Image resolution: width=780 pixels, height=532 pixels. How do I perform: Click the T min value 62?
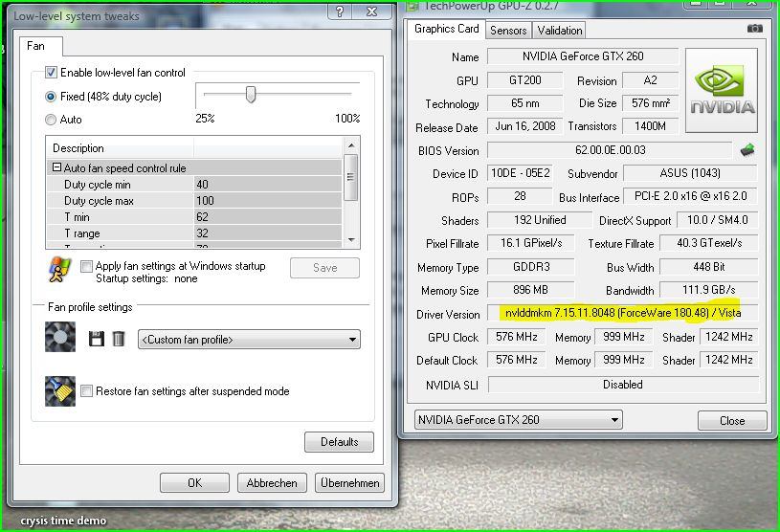point(268,217)
